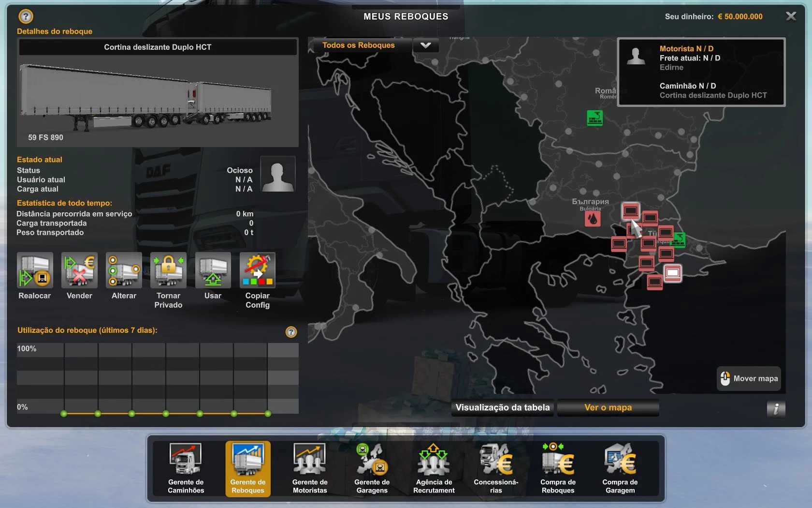
Task: Open the Alterar trailer configuration icon
Action: coord(124,270)
